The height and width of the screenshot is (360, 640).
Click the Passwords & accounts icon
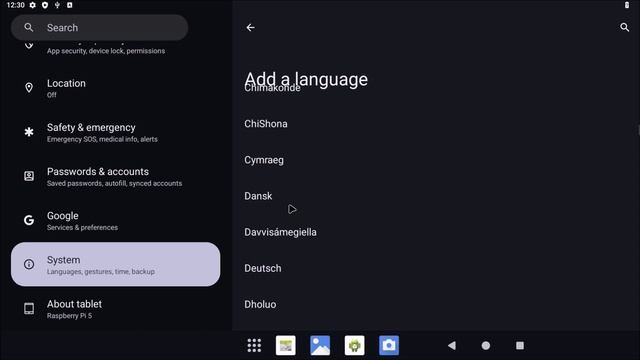29,176
